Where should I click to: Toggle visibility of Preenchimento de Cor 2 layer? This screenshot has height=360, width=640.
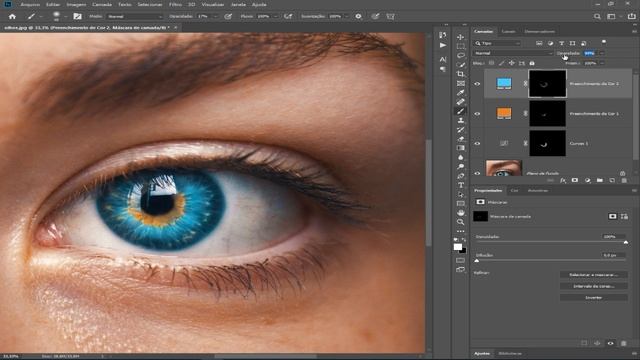477,84
